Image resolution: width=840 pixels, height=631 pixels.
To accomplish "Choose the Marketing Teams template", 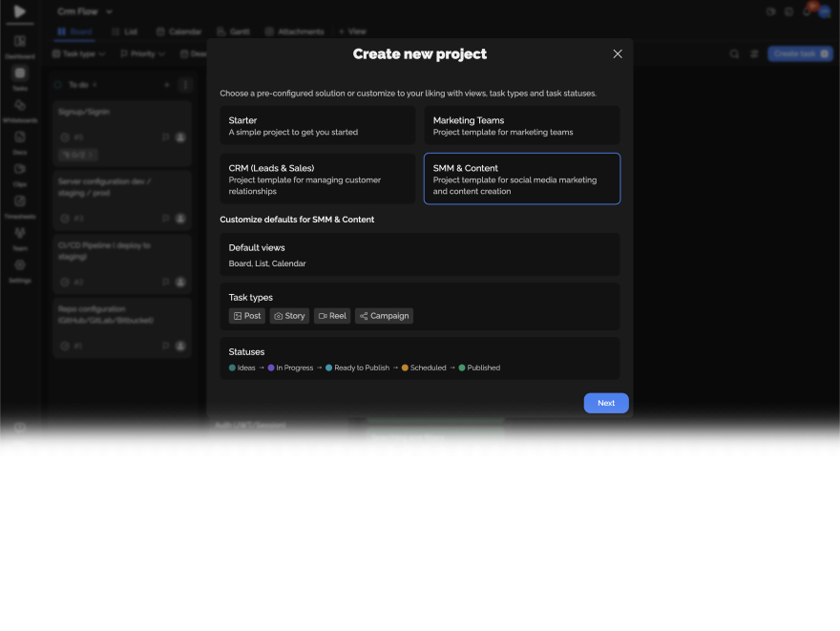I will click(x=521, y=125).
